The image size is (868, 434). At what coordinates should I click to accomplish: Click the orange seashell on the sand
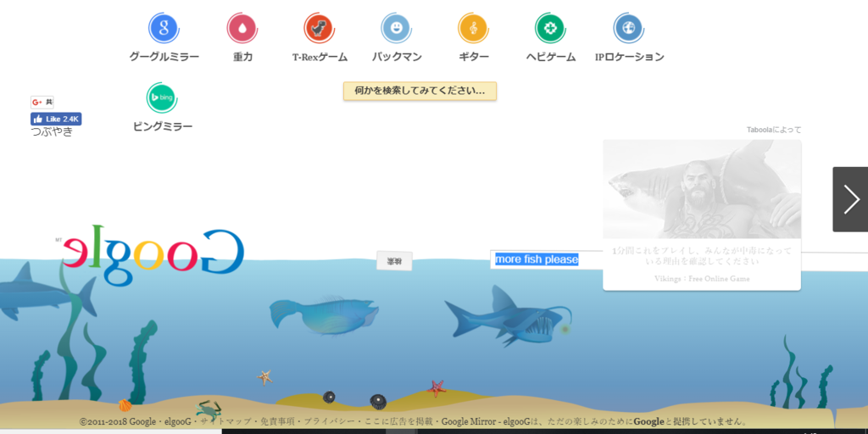tap(125, 405)
